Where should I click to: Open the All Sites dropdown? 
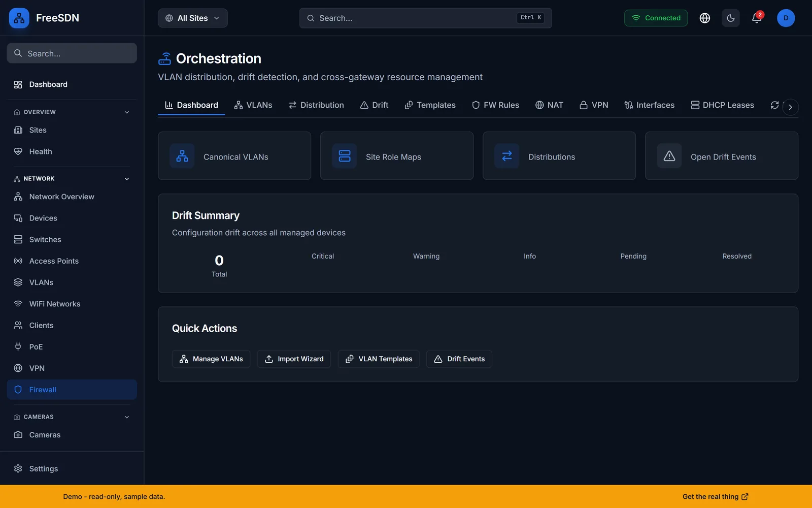pos(192,18)
